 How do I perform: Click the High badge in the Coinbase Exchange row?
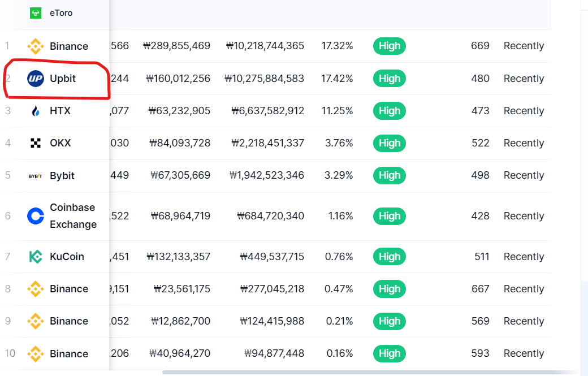(x=389, y=217)
